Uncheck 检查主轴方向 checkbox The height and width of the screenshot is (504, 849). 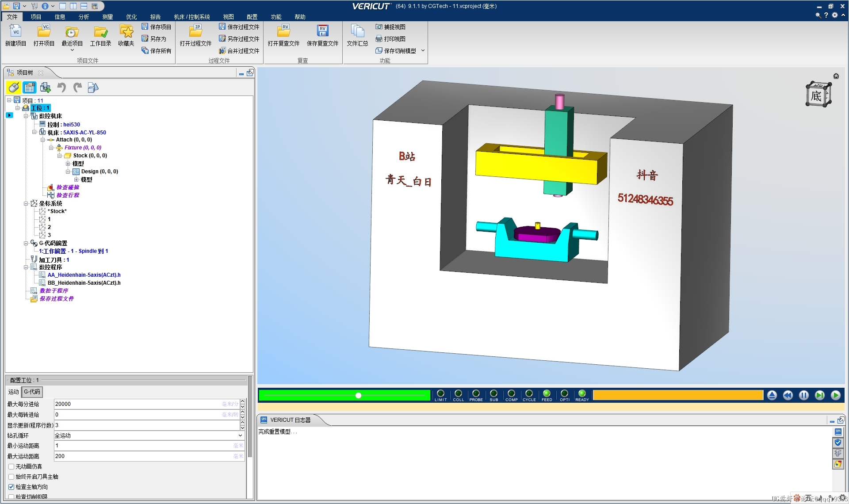coord(11,487)
